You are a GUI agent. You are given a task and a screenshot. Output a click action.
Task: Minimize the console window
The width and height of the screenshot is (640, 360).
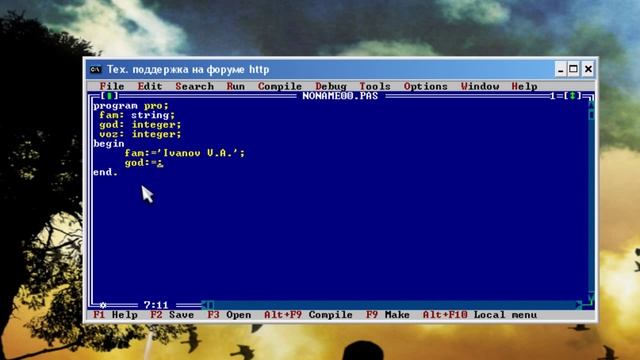(x=560, y=69)
